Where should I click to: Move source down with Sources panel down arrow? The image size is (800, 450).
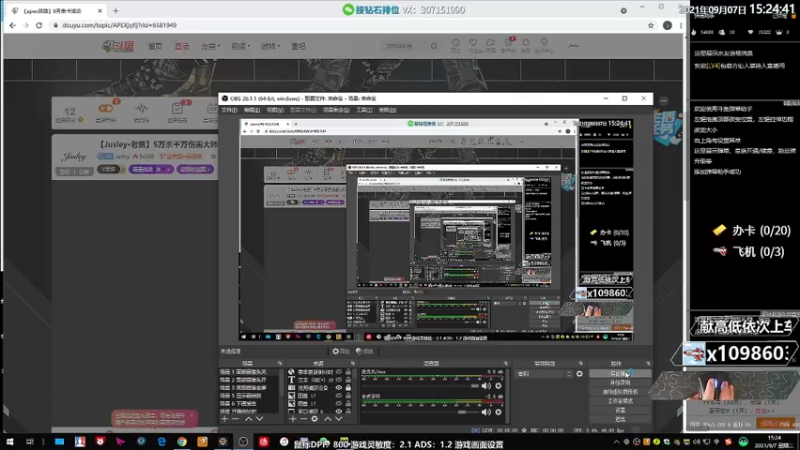coord(338,418)
